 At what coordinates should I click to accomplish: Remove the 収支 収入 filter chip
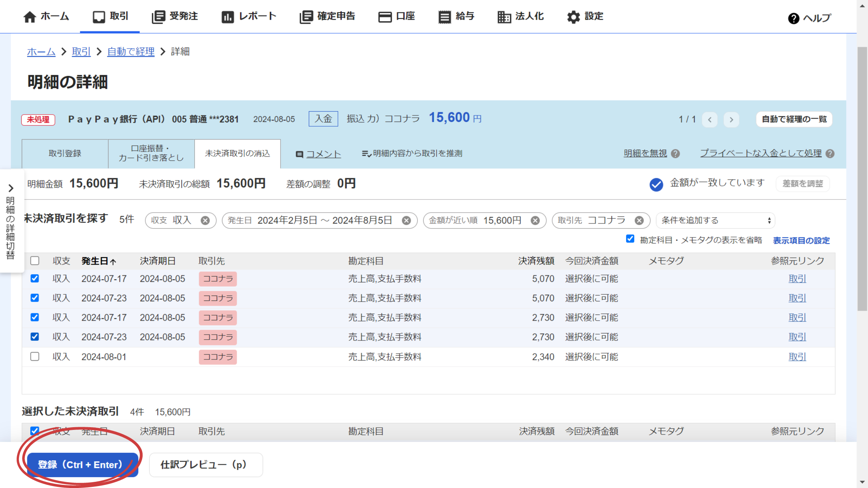(205, 220)
